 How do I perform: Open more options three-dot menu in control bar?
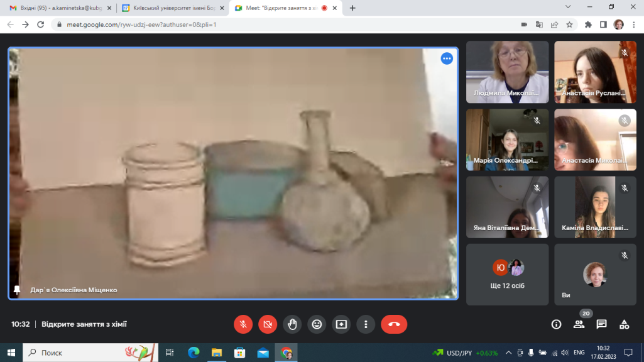pyautogui.click(x=366, y=324)
